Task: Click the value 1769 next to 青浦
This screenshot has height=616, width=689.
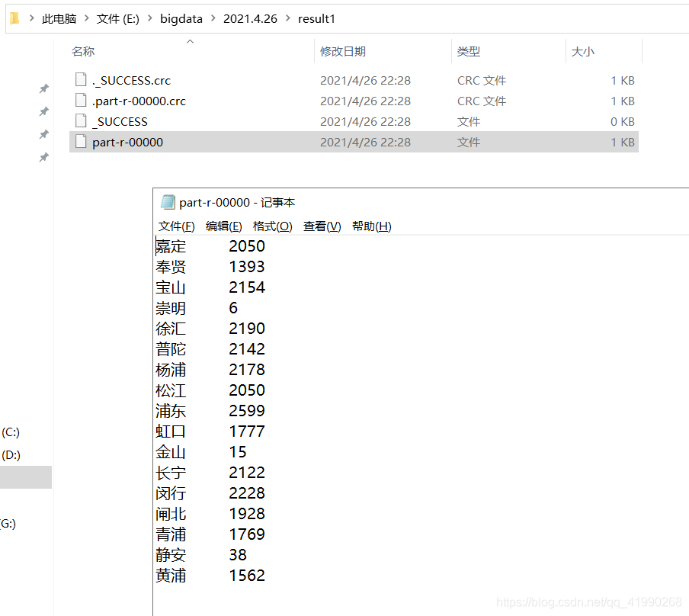Action: 247,534
